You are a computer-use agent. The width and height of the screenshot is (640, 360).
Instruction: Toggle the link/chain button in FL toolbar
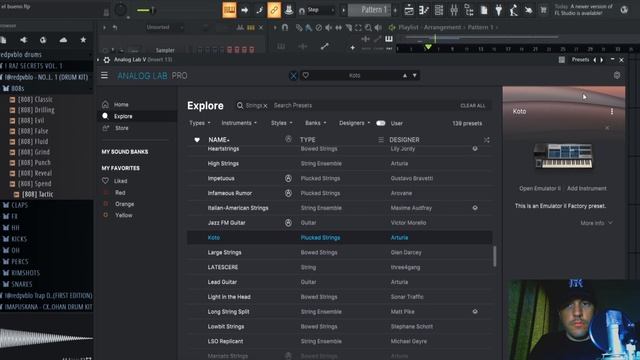(x=274, y=10)
